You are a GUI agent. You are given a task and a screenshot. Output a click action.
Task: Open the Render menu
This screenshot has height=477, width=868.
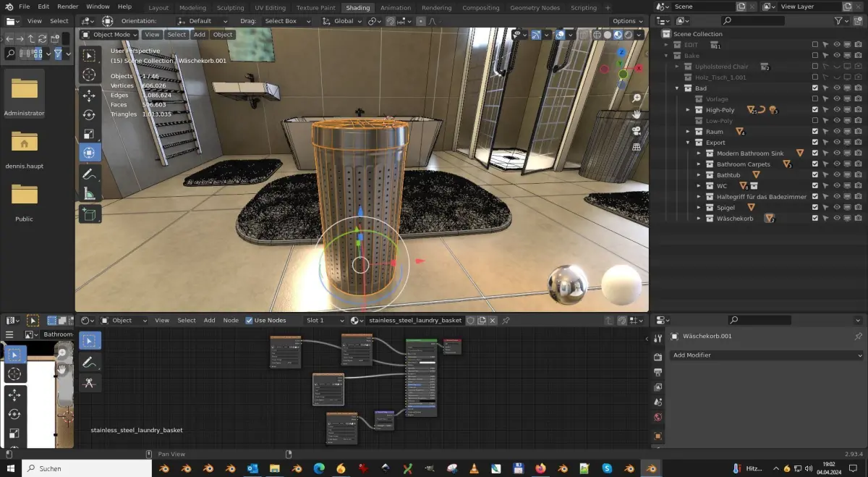67,6
